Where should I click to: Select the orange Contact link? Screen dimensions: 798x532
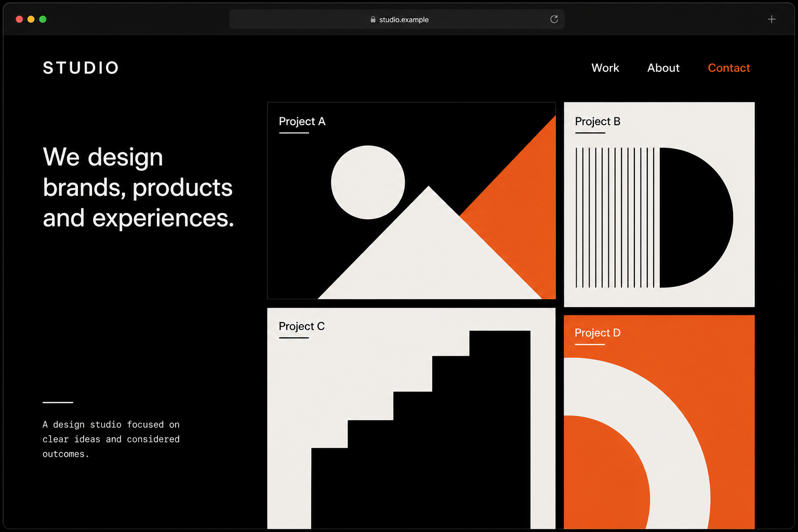click(x=729, y=68)
